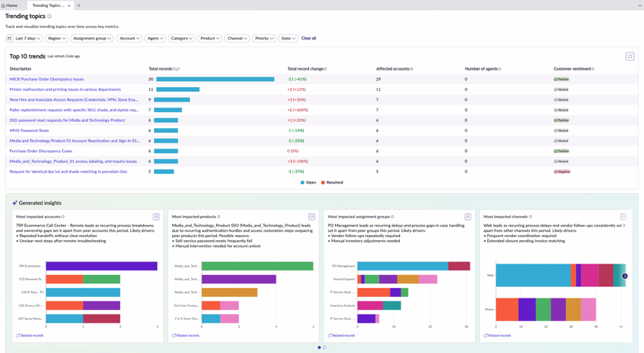Open the State filter dropdown
The height and width of the screenshot is (353, 644).
point(288,38)
